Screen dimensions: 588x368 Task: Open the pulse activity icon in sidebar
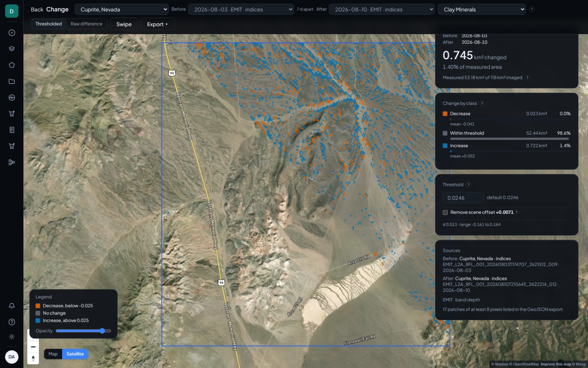tap(12, 98)
